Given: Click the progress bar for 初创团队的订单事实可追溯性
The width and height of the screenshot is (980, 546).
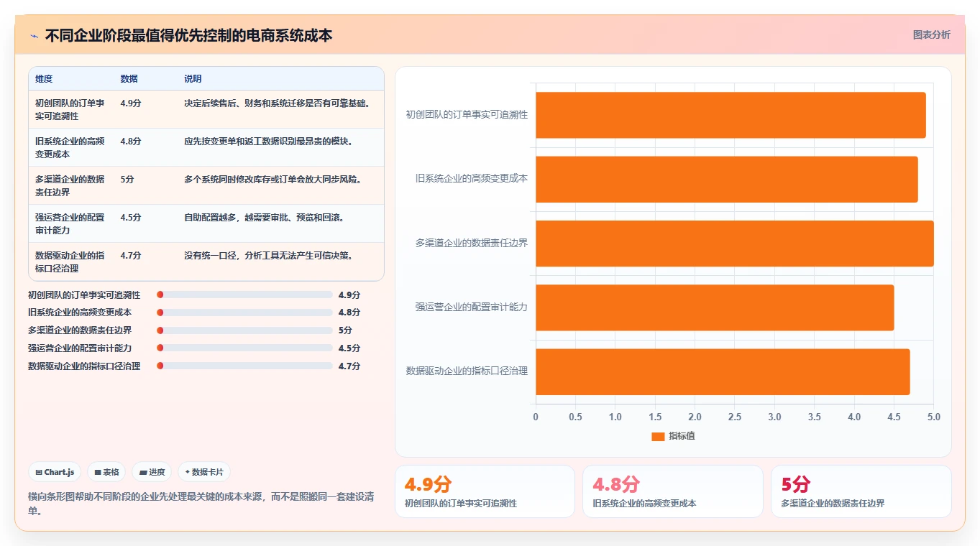Looking at the screenshot, I should [x=244, y=295].
